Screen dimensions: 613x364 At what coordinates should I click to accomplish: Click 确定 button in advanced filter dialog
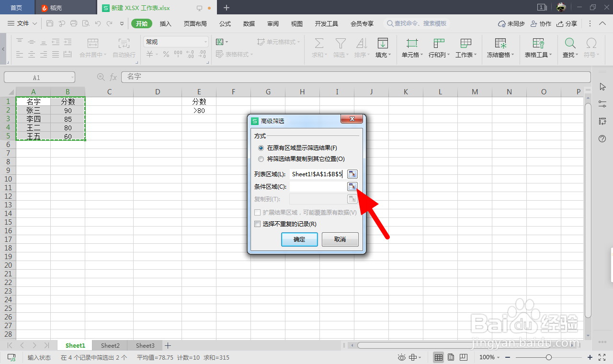coord(299,239)
